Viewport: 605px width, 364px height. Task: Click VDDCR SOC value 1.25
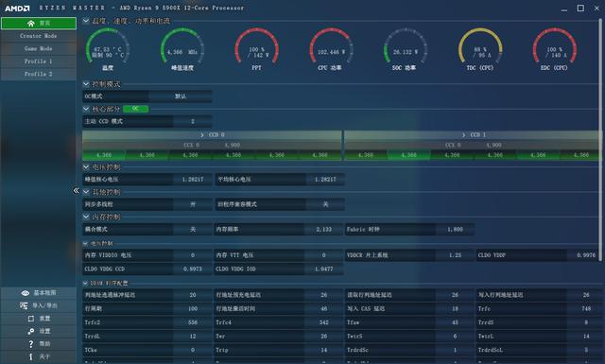(x=455, y=255)
